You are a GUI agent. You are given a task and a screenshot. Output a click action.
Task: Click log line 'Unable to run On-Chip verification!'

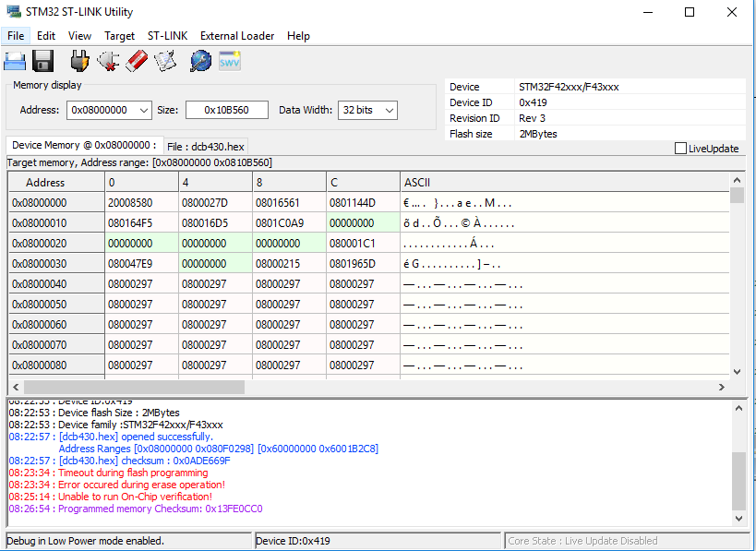(x=135, y=497)
